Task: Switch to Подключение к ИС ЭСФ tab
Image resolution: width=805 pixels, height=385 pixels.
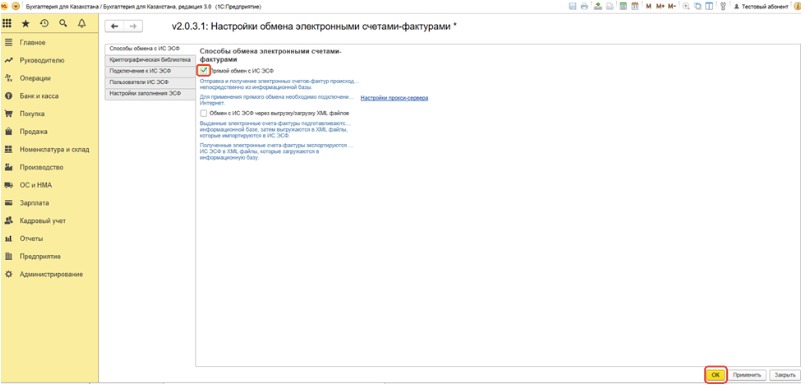Action: tap(150, 71)
